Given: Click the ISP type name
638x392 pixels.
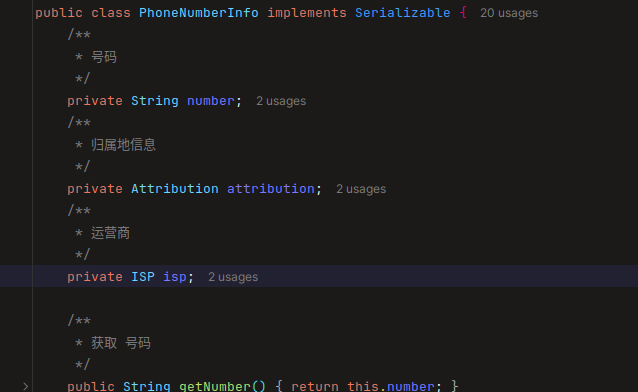Looking at the screenshot, I should [x=143, y=277].
